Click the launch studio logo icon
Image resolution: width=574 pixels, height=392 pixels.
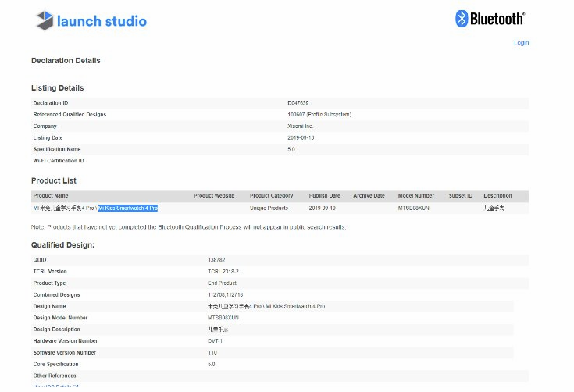coord(44,21)
